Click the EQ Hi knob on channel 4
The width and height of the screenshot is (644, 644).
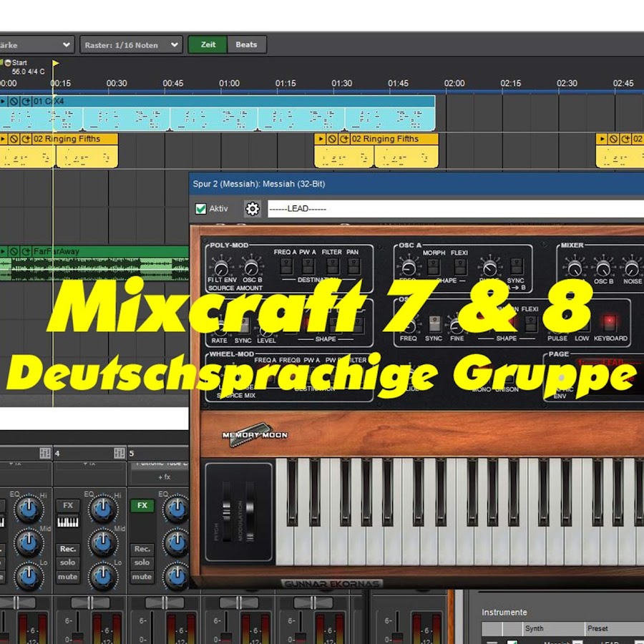(x=102, y=509)
